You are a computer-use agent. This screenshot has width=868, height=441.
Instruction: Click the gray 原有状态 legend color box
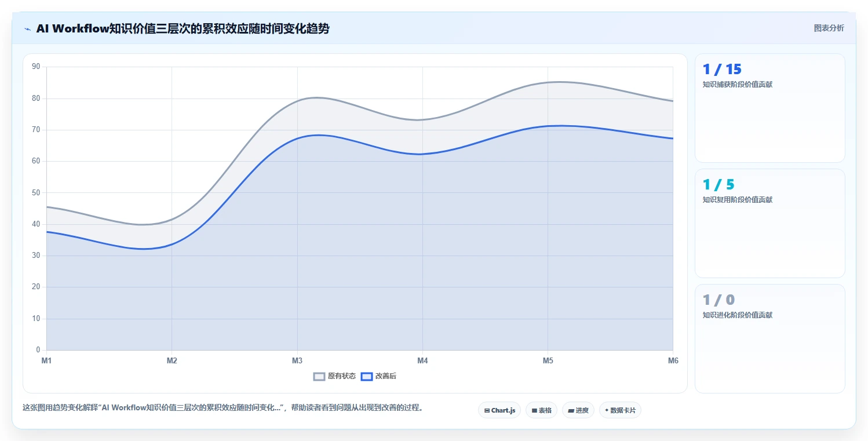click(x=319, y=376)
